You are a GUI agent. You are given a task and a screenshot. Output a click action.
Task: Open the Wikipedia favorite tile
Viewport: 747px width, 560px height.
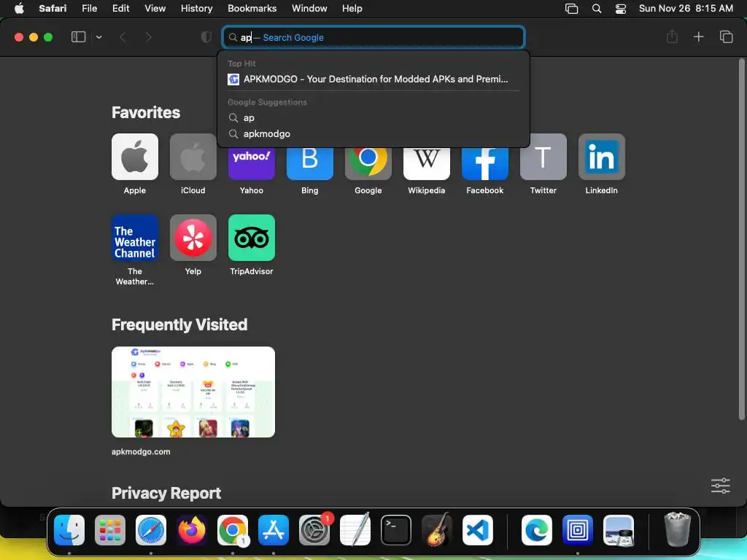(426, 164)
